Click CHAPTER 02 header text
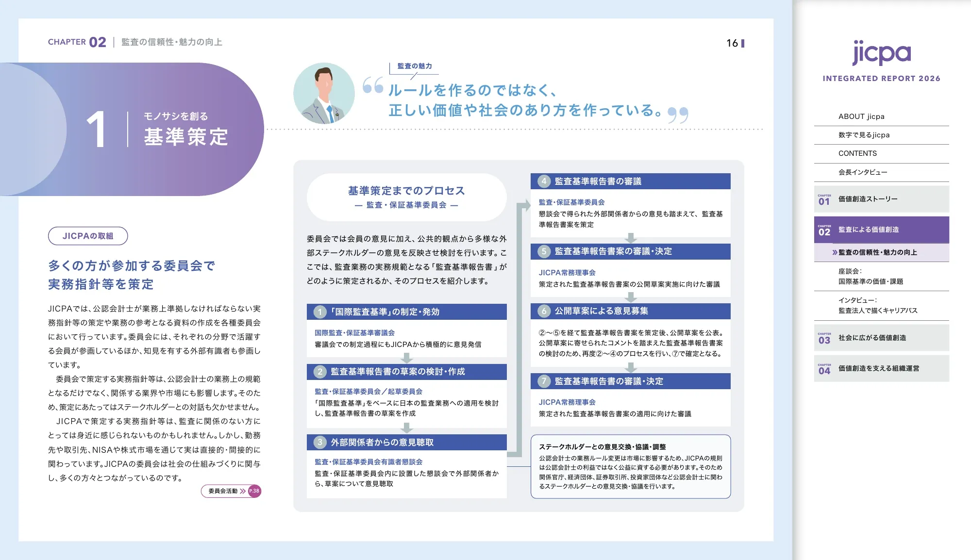The image size is (971, 560). click(77, 42)
